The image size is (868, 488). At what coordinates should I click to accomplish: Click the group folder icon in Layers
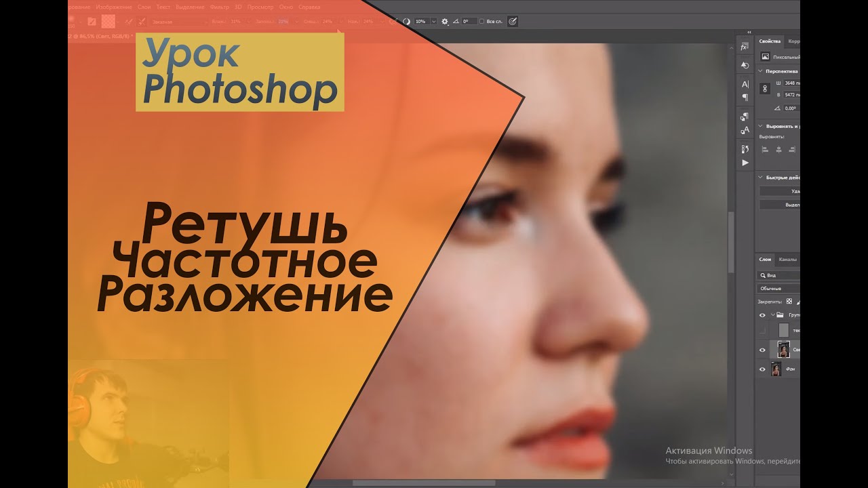(780, 315)
